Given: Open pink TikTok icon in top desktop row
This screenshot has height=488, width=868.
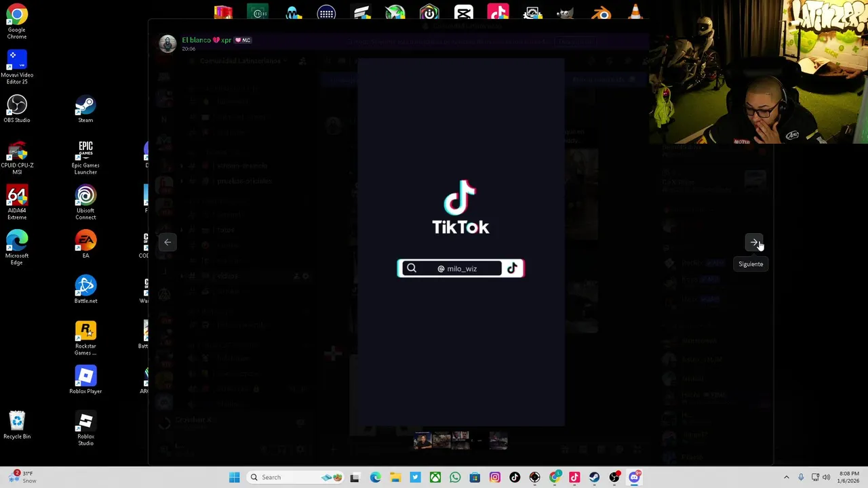Looking at the screenshot, I should 498,13.
